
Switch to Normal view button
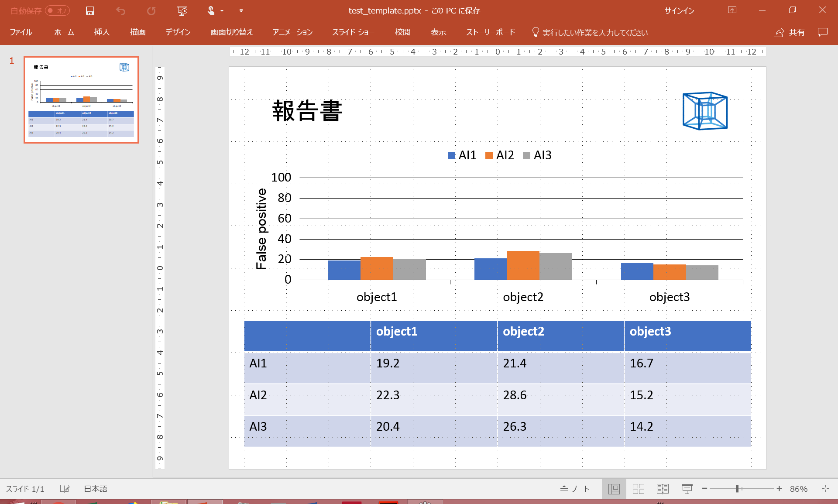coord(614,489)
